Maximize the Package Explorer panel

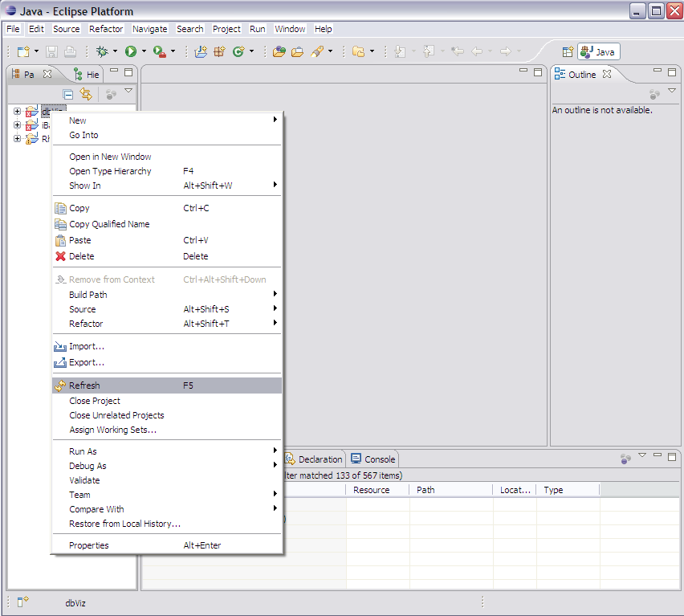128,72
